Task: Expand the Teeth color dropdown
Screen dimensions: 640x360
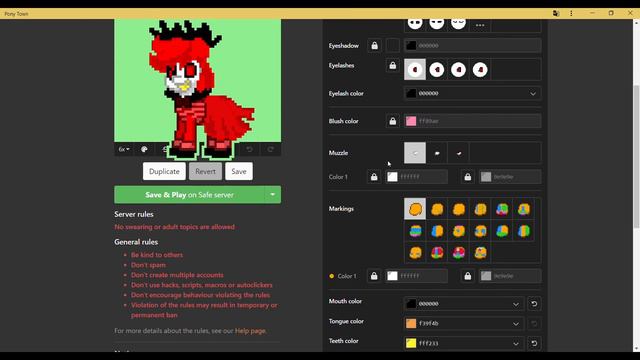Action: 516,344
